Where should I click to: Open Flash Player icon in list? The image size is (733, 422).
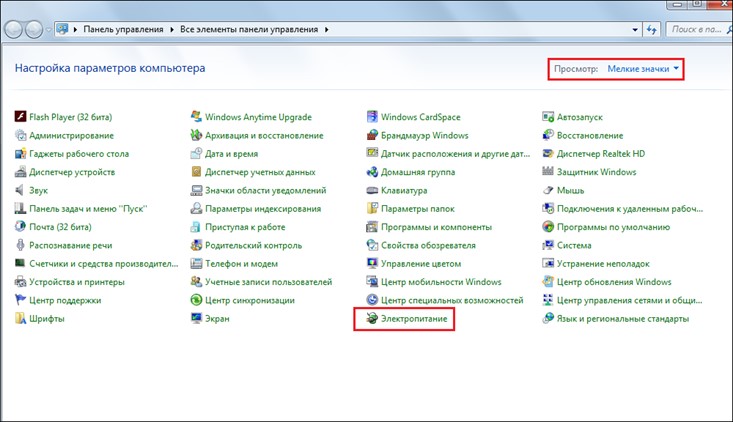(20, 117)
